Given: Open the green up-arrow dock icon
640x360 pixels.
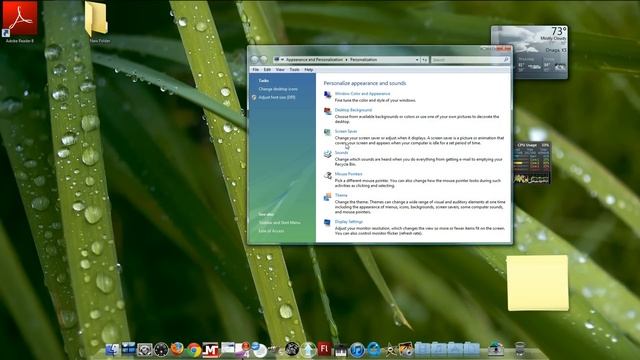Looking at the screenshot, I should (x=308, y=350).
